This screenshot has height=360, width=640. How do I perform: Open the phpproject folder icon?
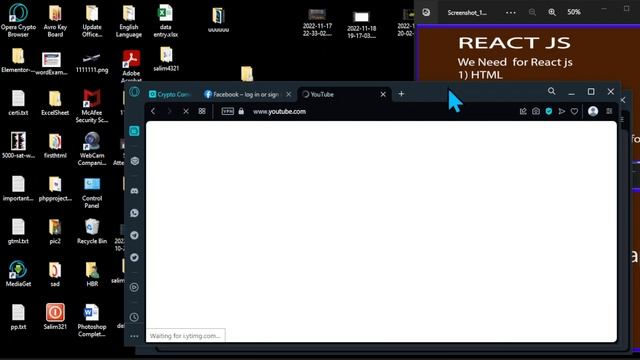tap(55, 188)
